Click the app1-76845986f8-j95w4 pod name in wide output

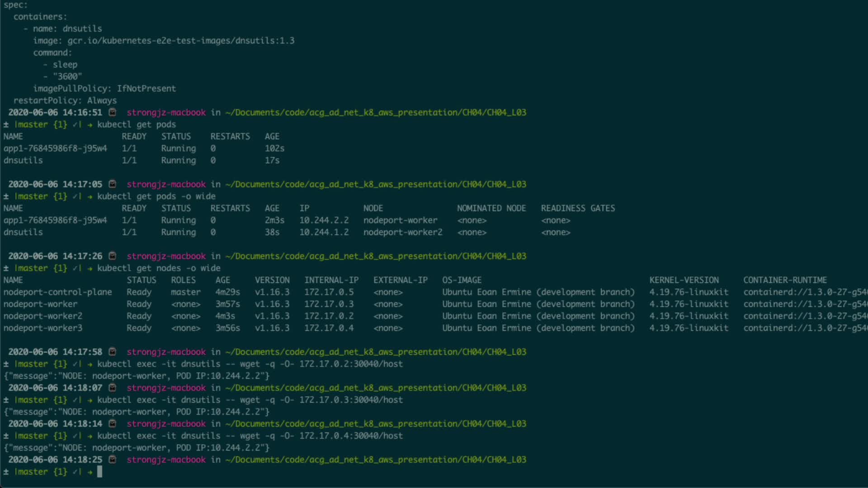pyautogui.click(x=55, y=221)
